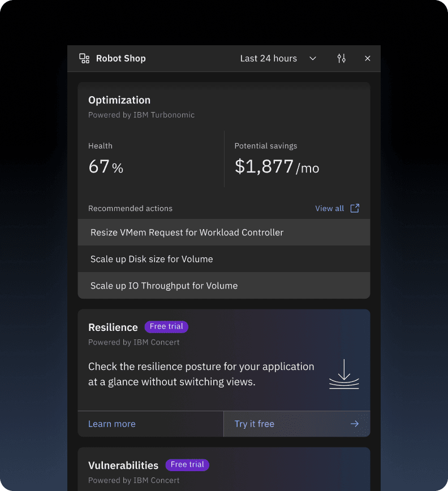Close the Robot Shop panel
The height and width of the screenshot is (491, 448).
point(368,58)
